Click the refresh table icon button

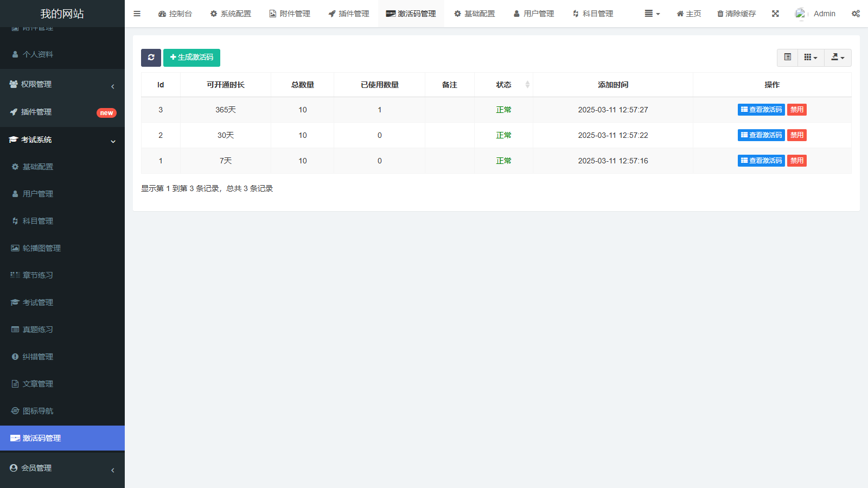click(x=151, y=58)
